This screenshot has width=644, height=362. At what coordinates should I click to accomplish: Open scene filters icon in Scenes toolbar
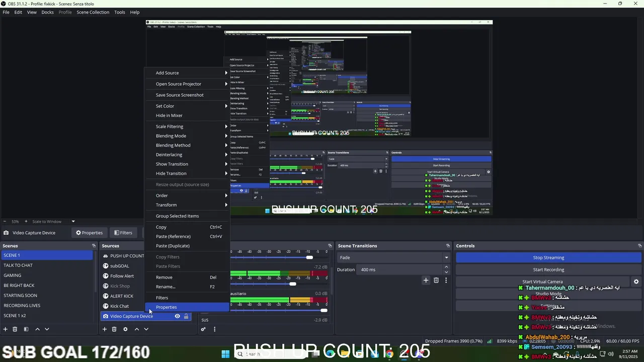pos(26,329)
